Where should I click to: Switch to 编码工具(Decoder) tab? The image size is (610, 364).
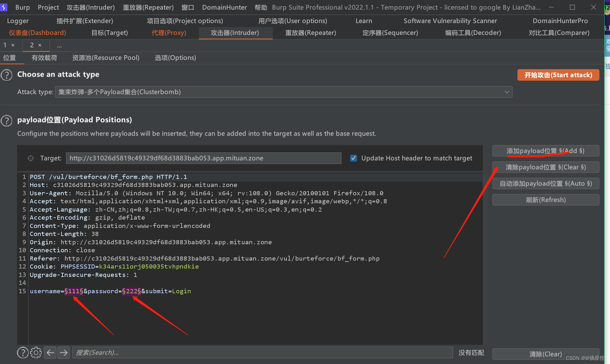(473, 33)
